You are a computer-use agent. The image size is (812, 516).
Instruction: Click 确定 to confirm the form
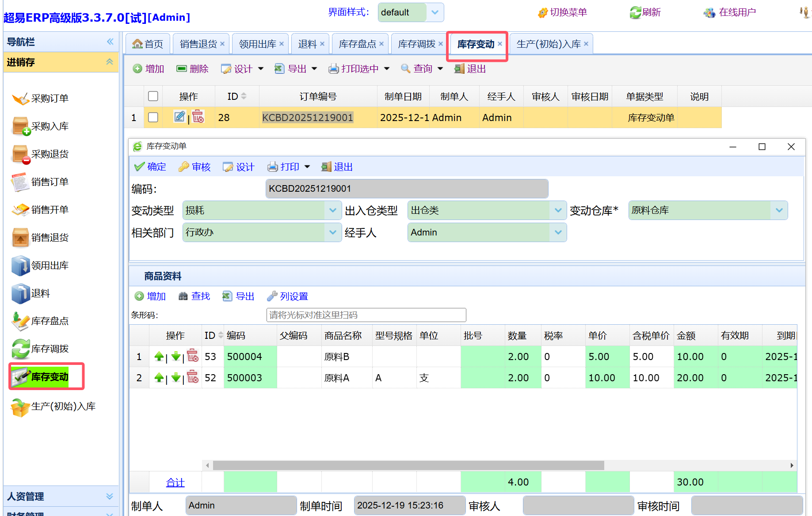[150, 167]
